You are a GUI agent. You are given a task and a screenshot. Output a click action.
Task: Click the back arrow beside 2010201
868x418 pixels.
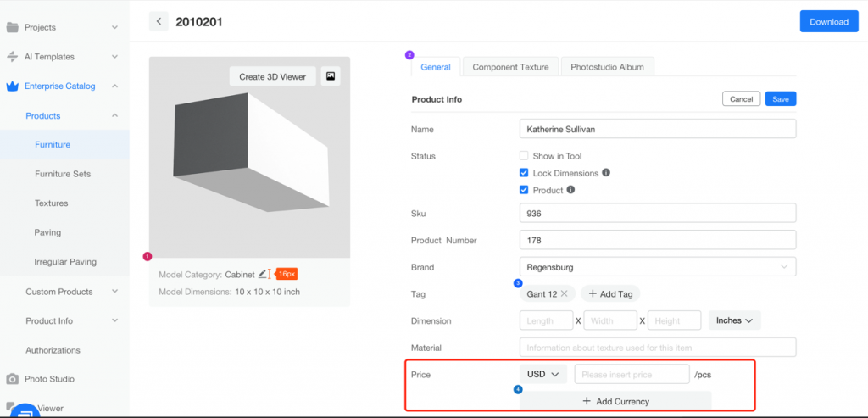tap(159, 21)
